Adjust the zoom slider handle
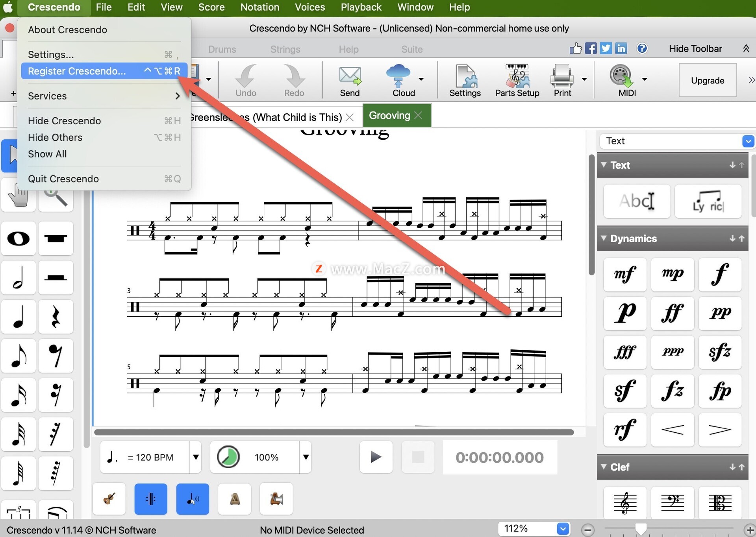The height and width of the screenshot is (537, 756). (641, 530)
